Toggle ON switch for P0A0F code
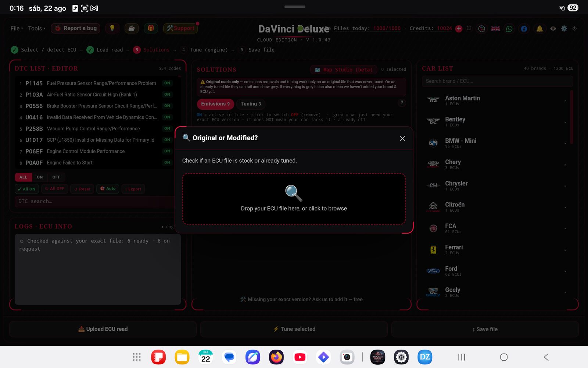Screen dimensions: 588x368 167,162
